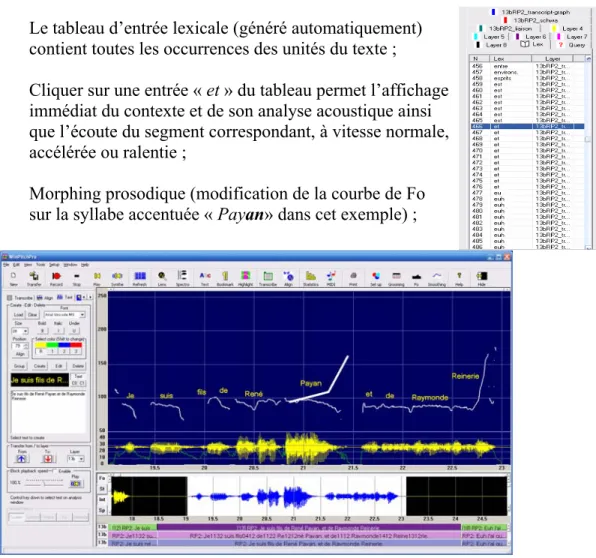Open the Tools menu
This screenshot has width=596, height=558.
pos(41,265)
